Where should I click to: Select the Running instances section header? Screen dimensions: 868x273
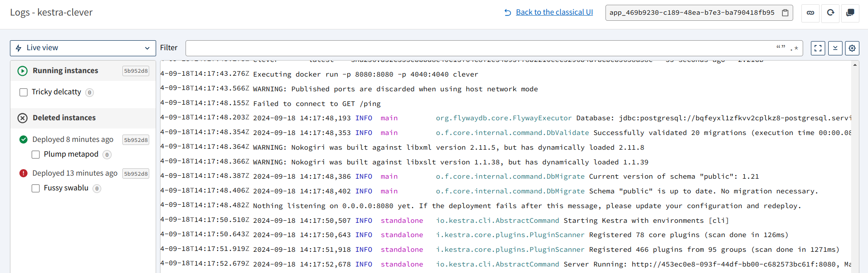point(65,71)
